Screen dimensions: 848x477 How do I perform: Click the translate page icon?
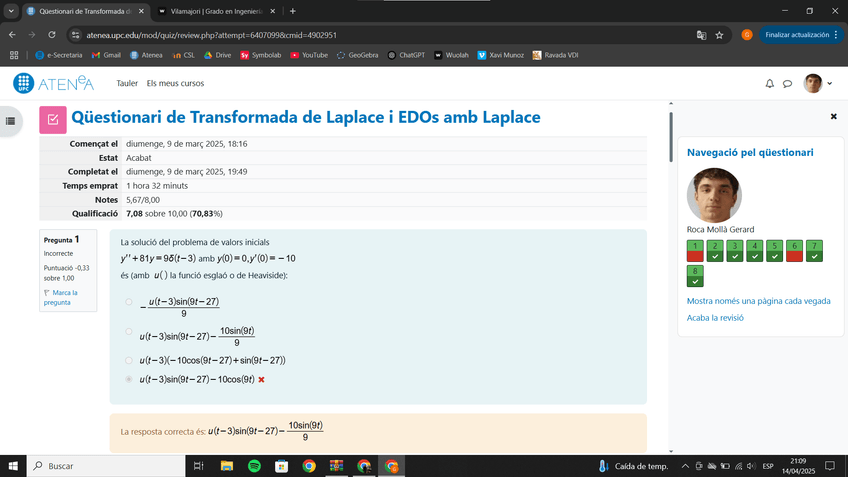coord(701,35)
